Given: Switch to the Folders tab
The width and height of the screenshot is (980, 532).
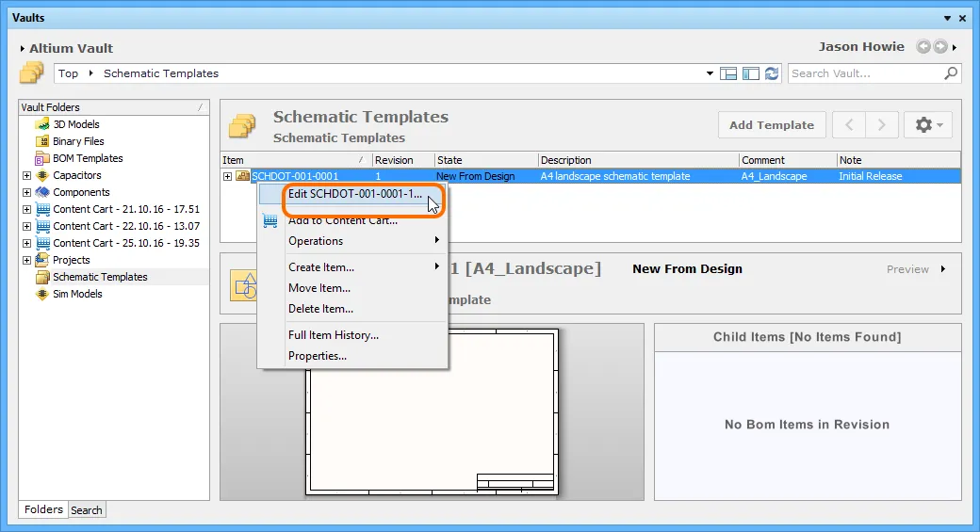Looking at the screenshot, I should click(x=43, y=509).
